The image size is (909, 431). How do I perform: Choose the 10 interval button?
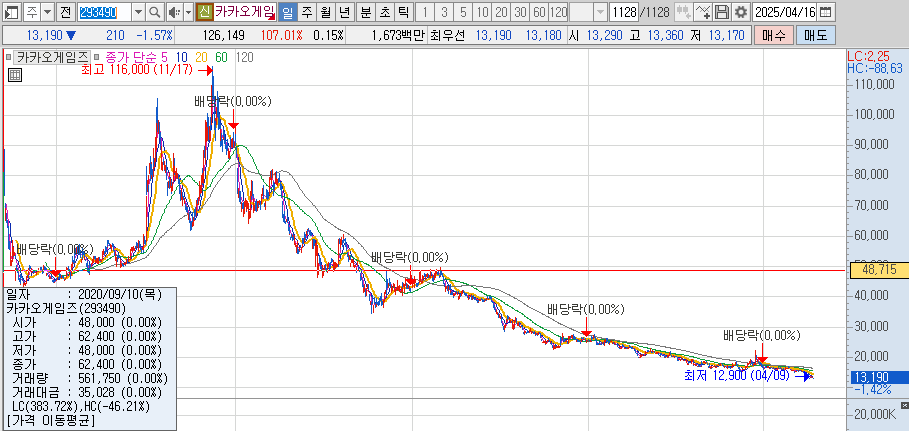[482, 12]
